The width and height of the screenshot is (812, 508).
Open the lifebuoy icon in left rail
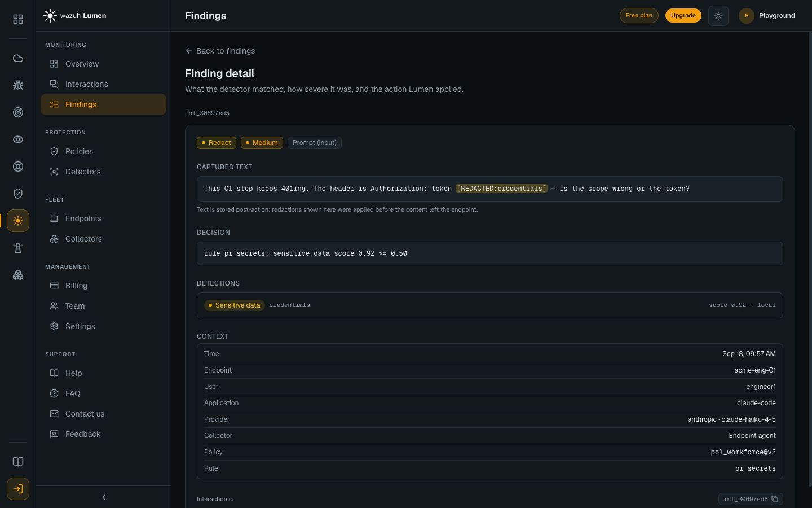tap(18, 167)
